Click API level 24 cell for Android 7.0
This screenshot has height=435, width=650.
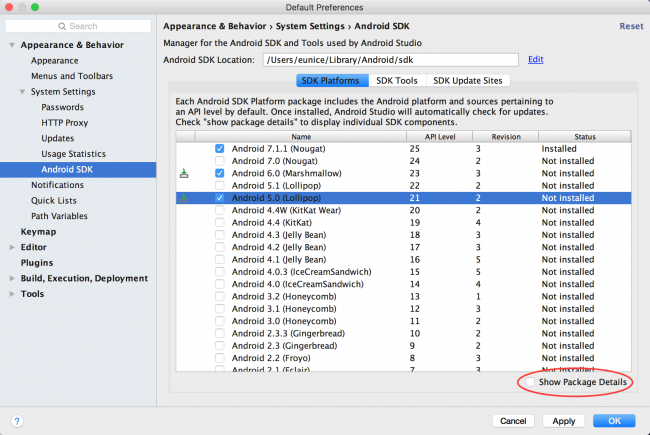click(415, 161)
